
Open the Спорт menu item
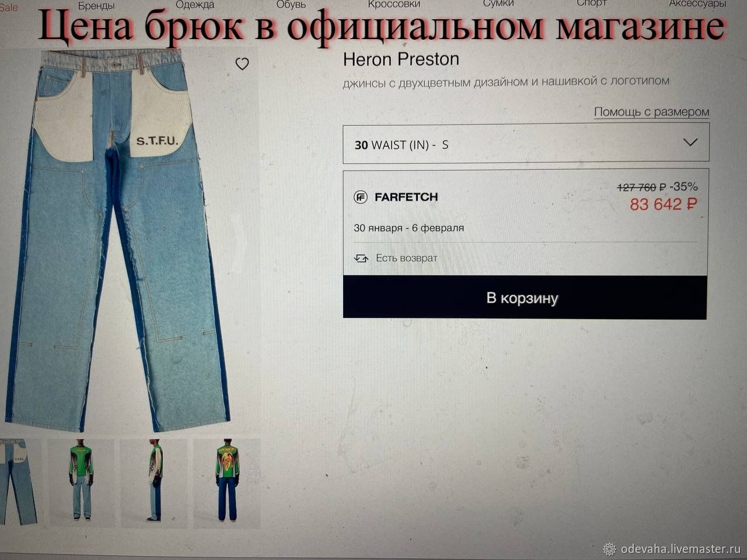tap(592, 3)
